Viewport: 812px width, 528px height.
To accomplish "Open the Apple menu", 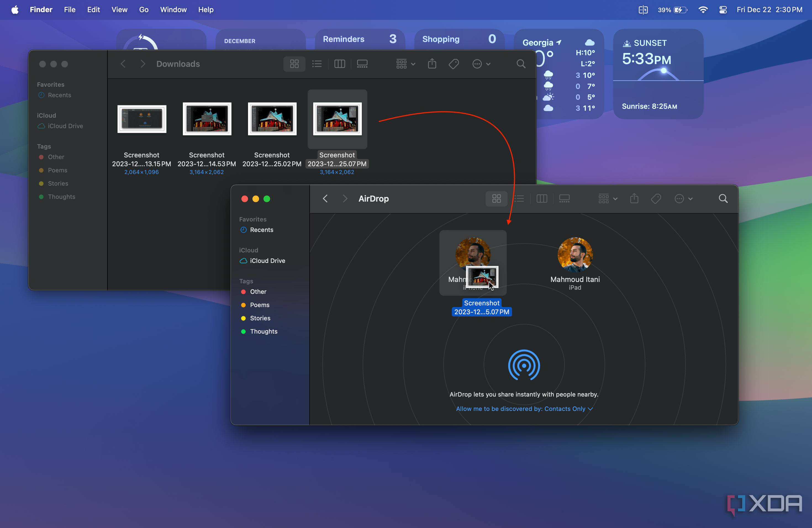I will pos(15,10).
